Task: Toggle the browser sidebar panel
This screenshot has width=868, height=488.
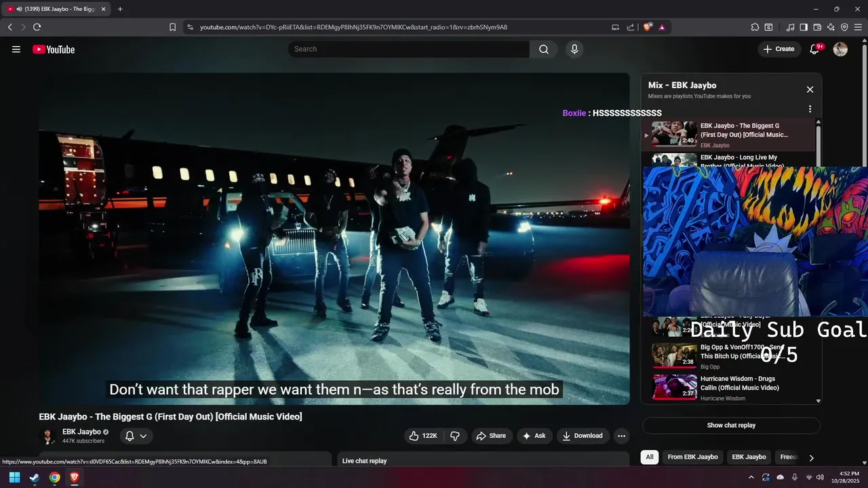Action: [804, 27]
